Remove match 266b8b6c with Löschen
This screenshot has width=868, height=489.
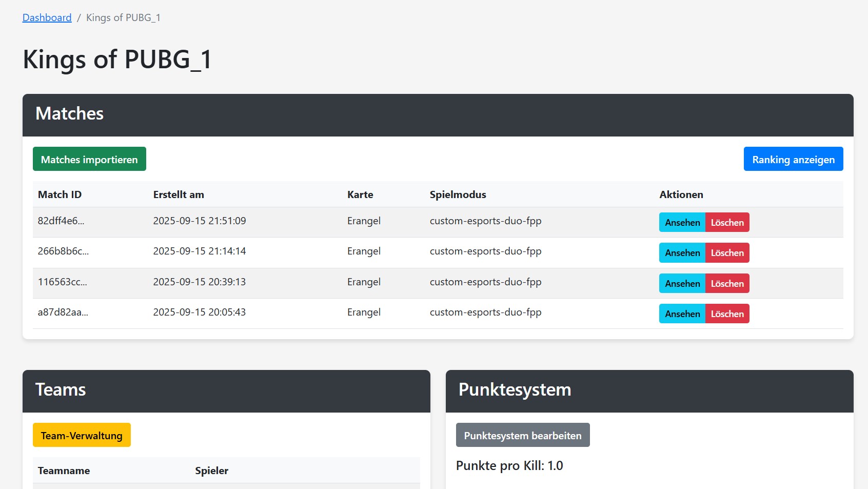point(727,252)
